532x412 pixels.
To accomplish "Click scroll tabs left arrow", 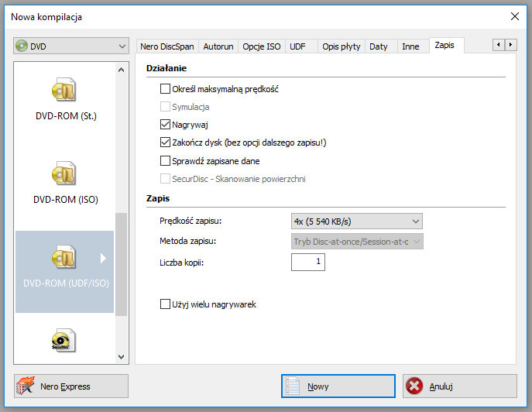I will click(x=499, y=45).
